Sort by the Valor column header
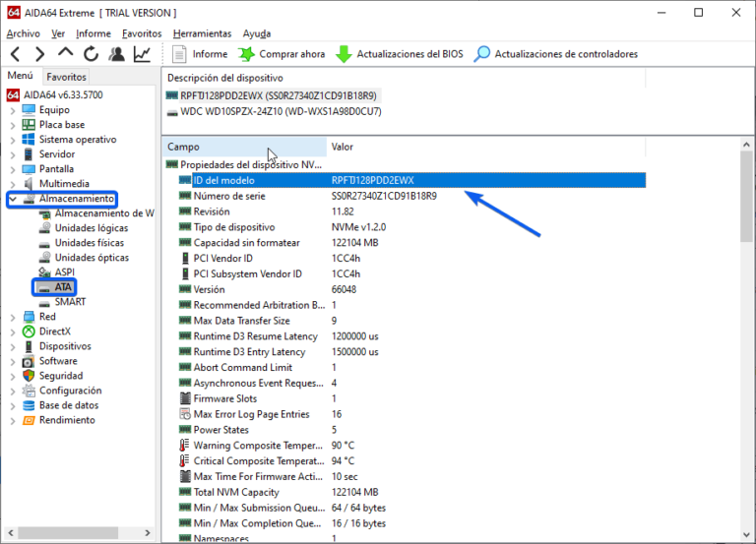756x544 pixels. pos(486,147)
